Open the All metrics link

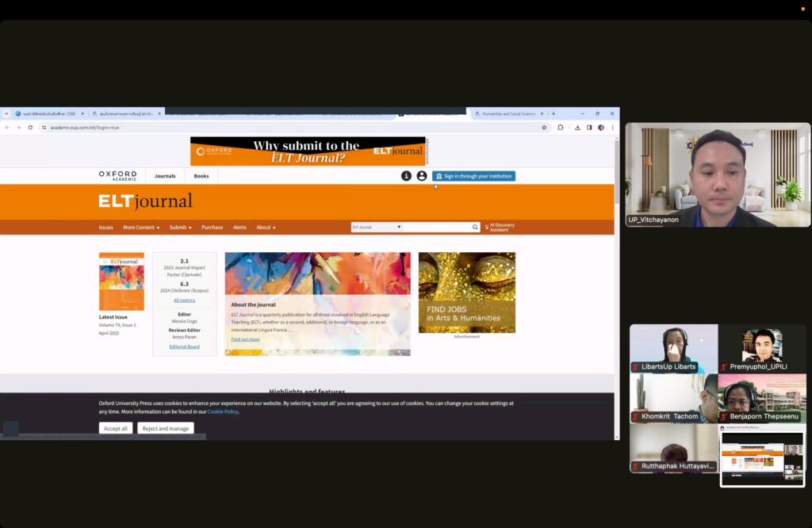click(x=184, y=300)
